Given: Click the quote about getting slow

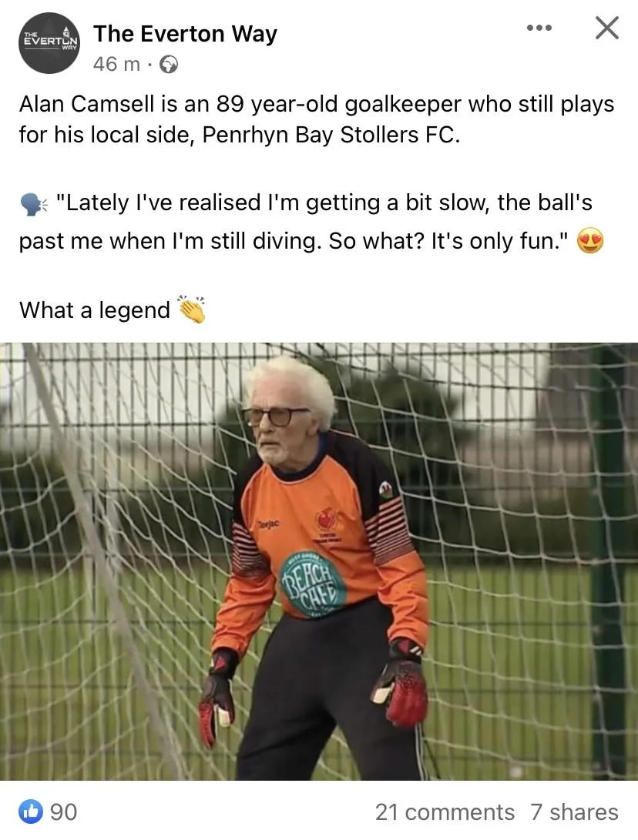Looking at the screenshot, I should (x=306, y=222).
